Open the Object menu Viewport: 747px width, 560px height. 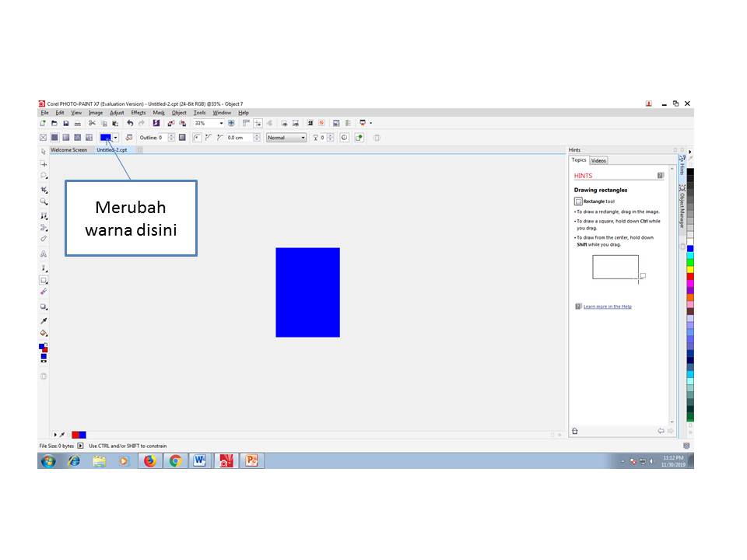179,113
